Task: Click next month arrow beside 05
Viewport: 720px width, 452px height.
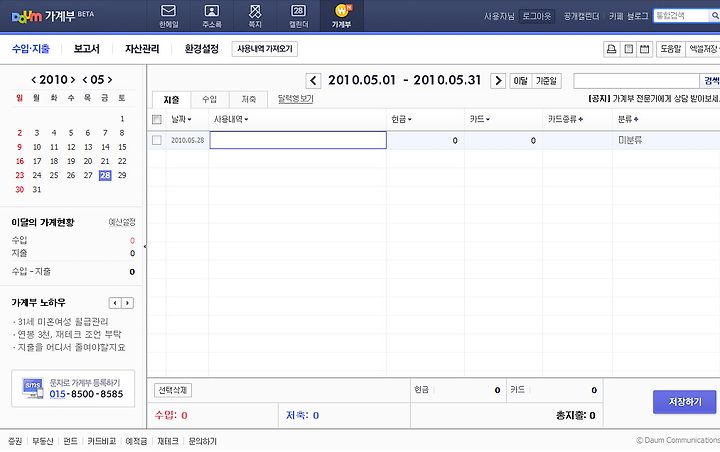Action: (110, 80)
